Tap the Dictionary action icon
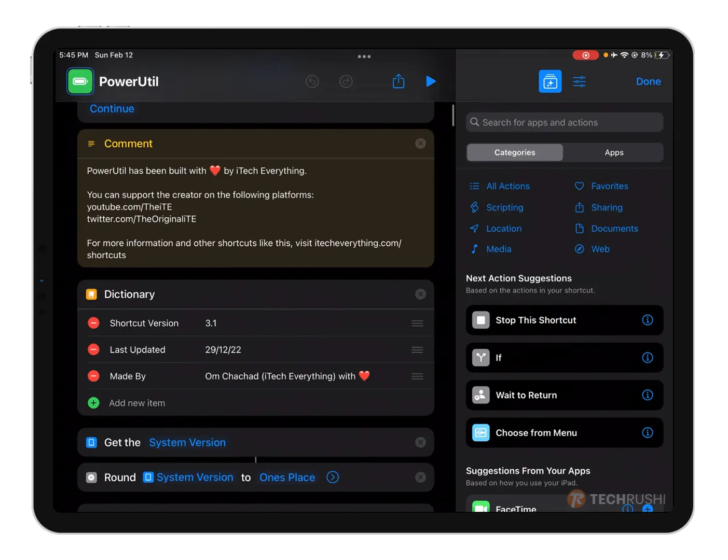Screen dimensions: 728x560 coord(91,295)
